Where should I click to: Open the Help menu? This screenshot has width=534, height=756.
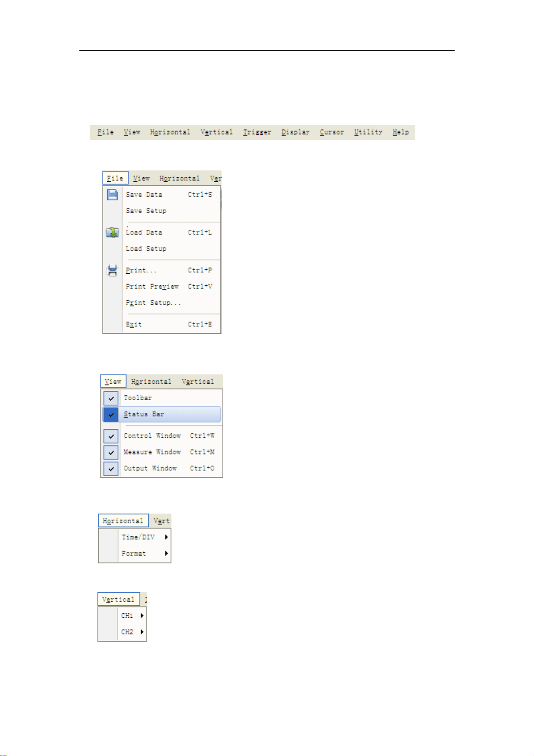tap(401, 132)
